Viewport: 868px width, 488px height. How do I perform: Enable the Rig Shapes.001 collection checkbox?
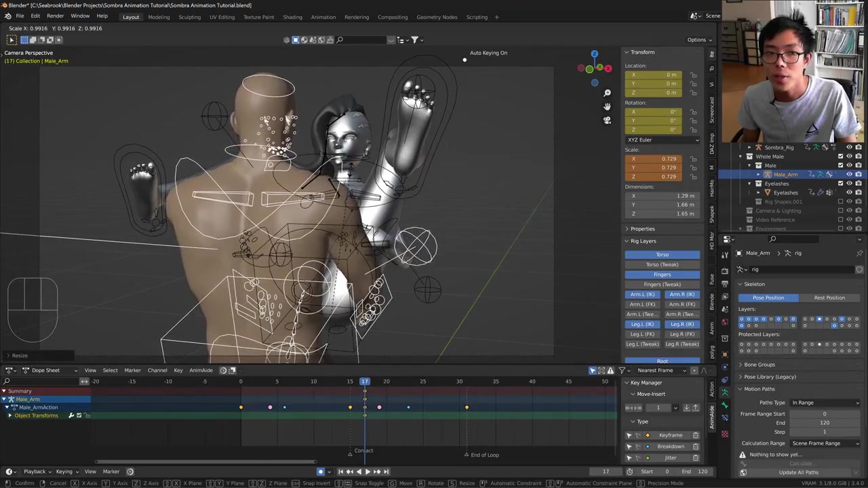pyautogui.click(x=840, y=201)
